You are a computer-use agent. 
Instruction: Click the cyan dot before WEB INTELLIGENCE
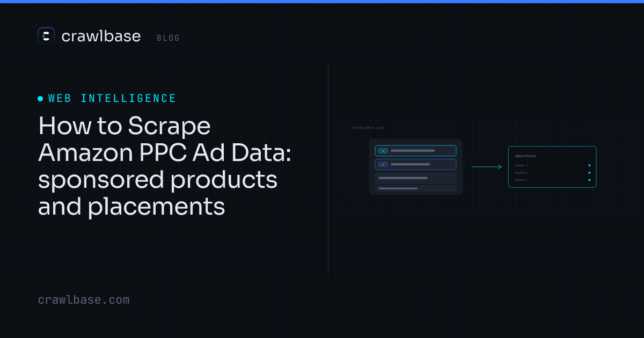pyautogui.click(x=40, y=99)
